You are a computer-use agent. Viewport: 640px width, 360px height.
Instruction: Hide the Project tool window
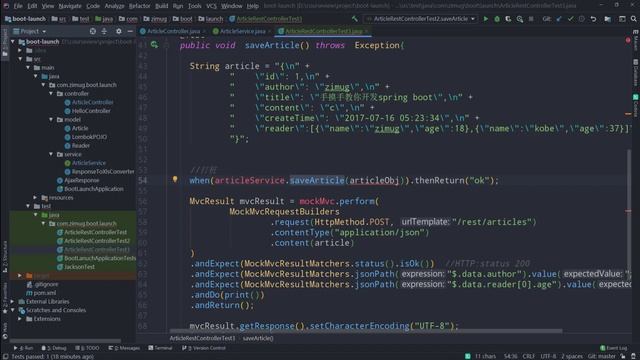pyautogui.click(x=130, y=31)
